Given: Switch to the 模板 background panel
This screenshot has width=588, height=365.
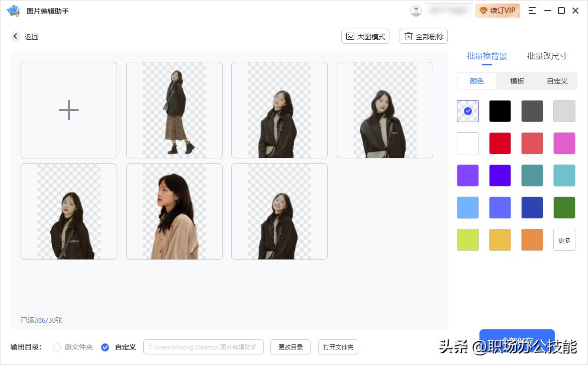Looking at the screenshot, I should (517, 80).
